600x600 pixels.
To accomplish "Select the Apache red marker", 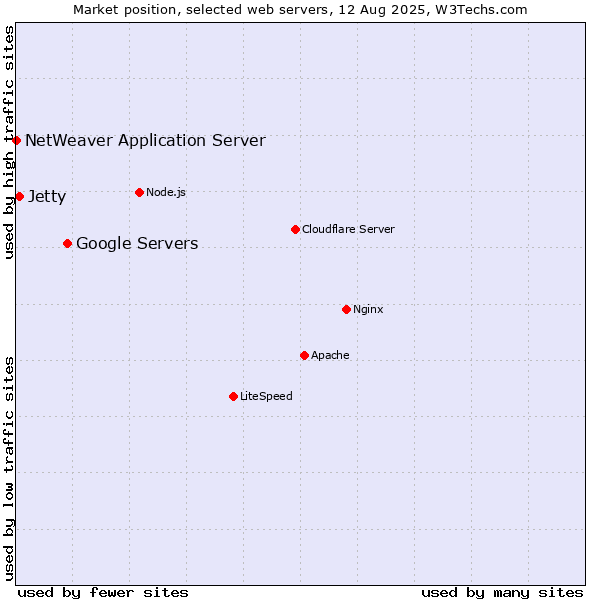I will [x=305, y=356].
